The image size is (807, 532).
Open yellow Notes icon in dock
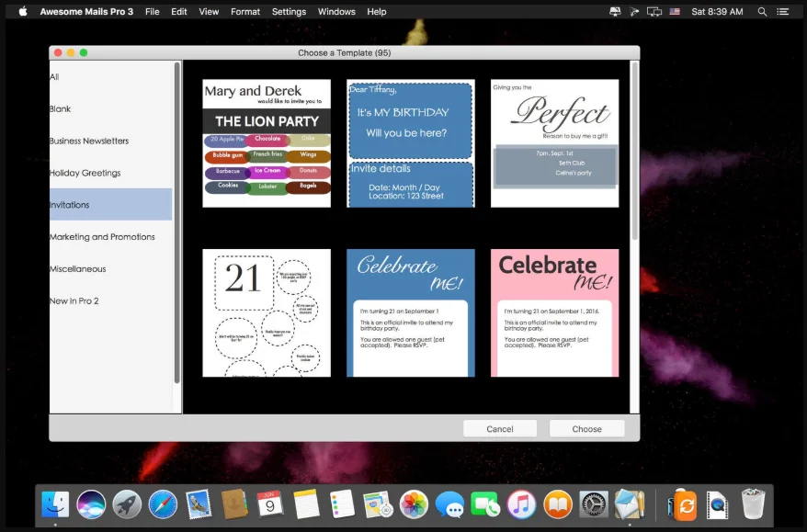(x=306, y=504)
